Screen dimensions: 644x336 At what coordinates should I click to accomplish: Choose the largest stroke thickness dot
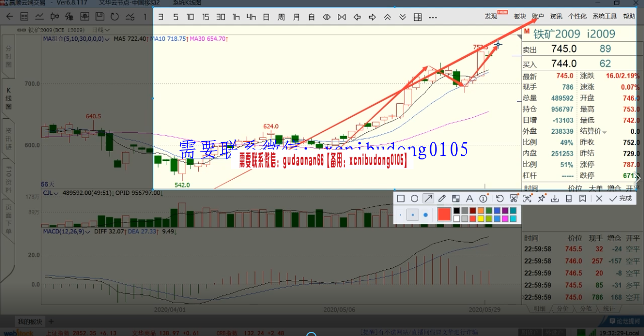click(426, 215)
